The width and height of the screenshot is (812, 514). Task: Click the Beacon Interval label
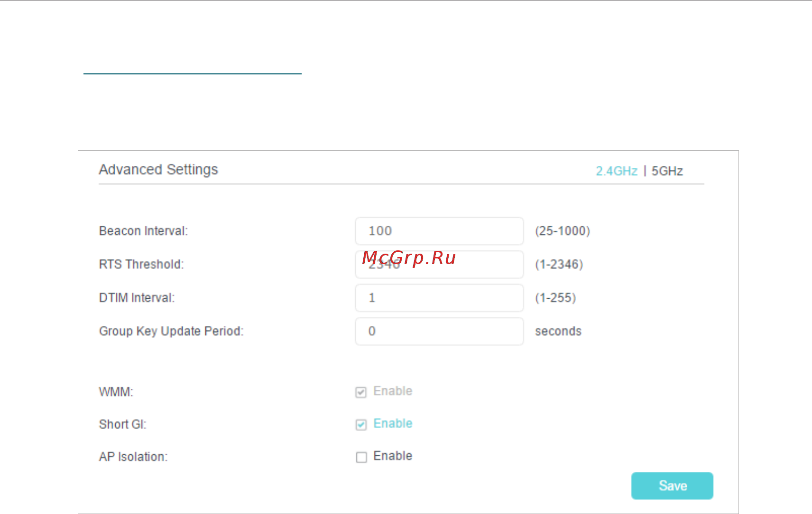click(x=143, y=231)
